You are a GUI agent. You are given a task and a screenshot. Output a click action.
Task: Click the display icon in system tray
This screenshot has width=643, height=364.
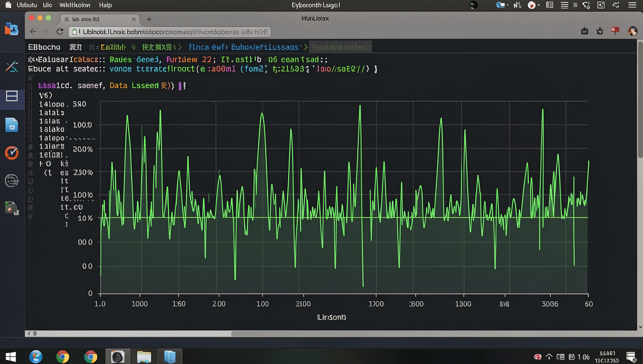click(560, 357)
